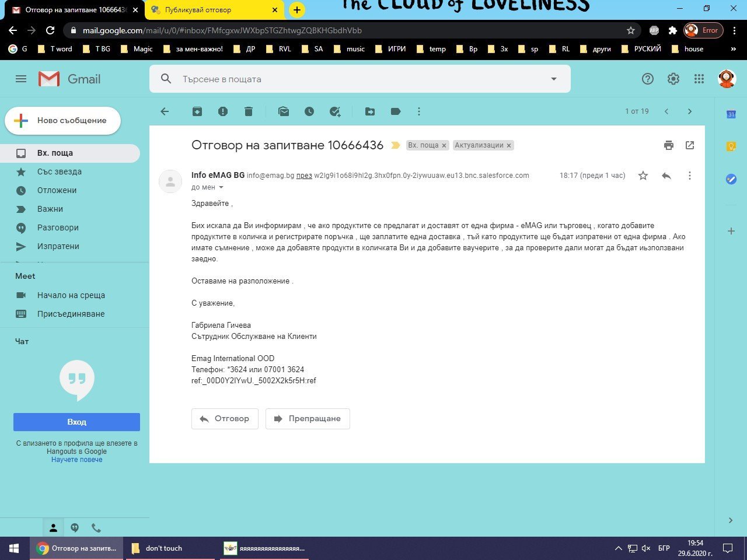Image resolution: width=747 pixels, height=560 pixels.
Task: Toggle Gmail main menu hamburger
Action: point(21,79)
